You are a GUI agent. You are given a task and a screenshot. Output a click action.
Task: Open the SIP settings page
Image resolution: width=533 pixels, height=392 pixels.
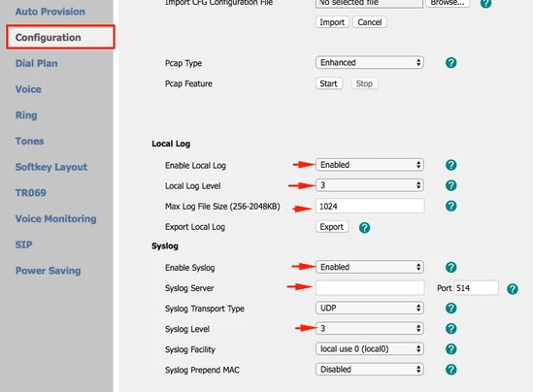click(24, 245)
